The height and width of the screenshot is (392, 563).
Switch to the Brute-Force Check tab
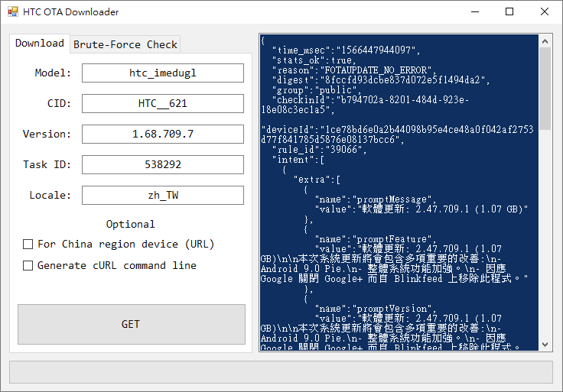(125, 44)
